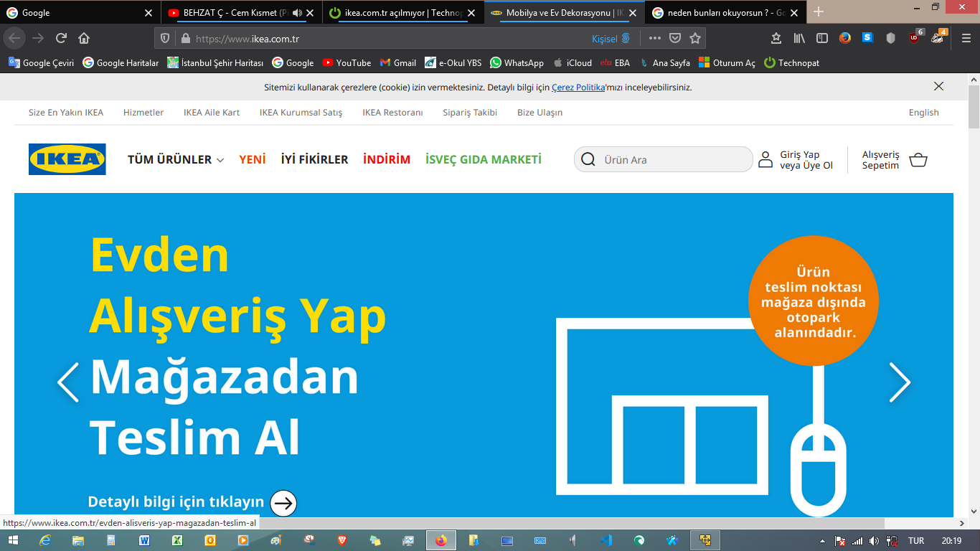Mute the BEHZAT Ç tab audio

298,13
